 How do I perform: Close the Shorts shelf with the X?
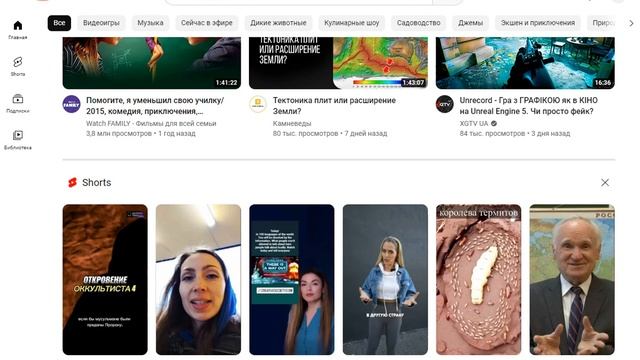pyautogui.click(x=605, y=182)
